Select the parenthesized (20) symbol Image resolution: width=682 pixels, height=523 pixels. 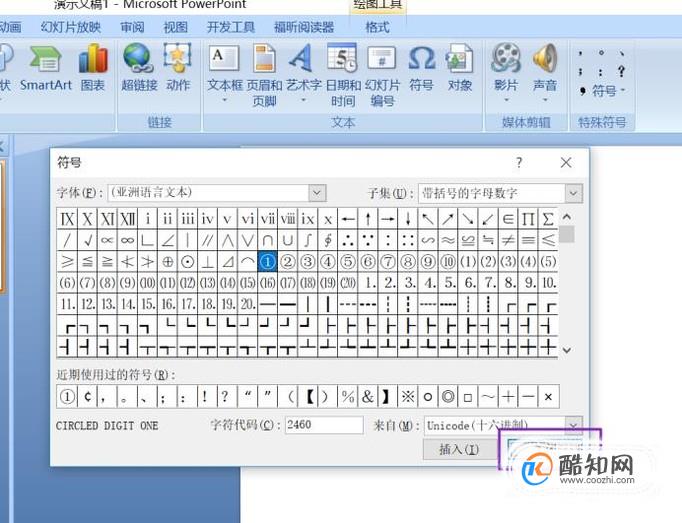click(x=348, y=282)
